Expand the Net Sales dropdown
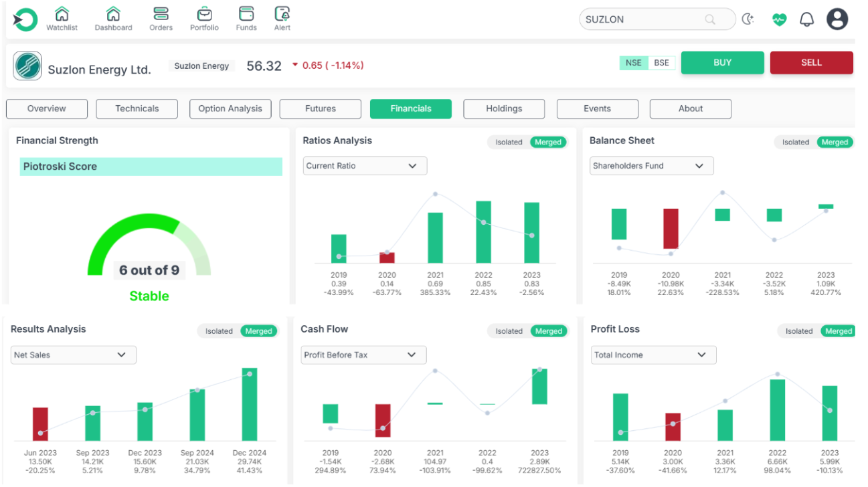 pos(73,355)
